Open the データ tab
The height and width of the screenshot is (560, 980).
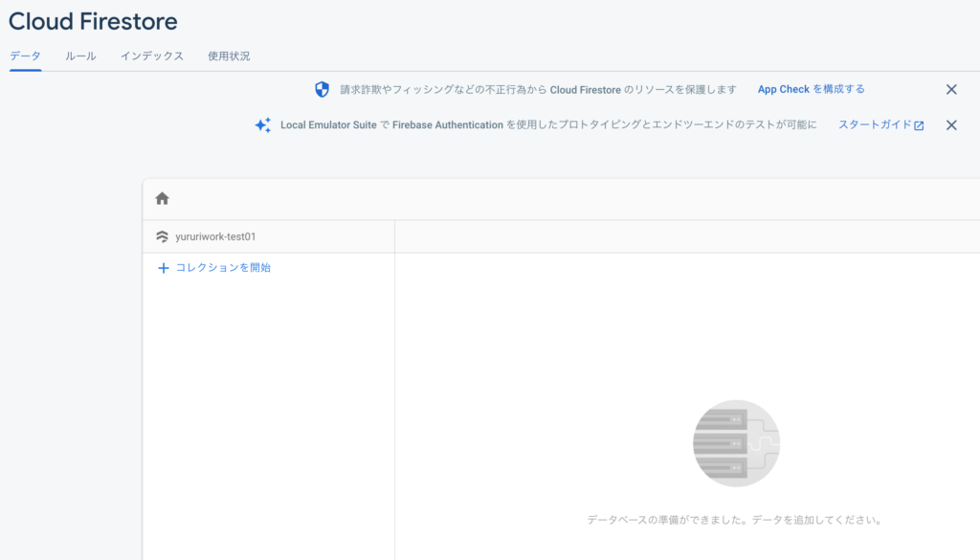click(25, 56)
